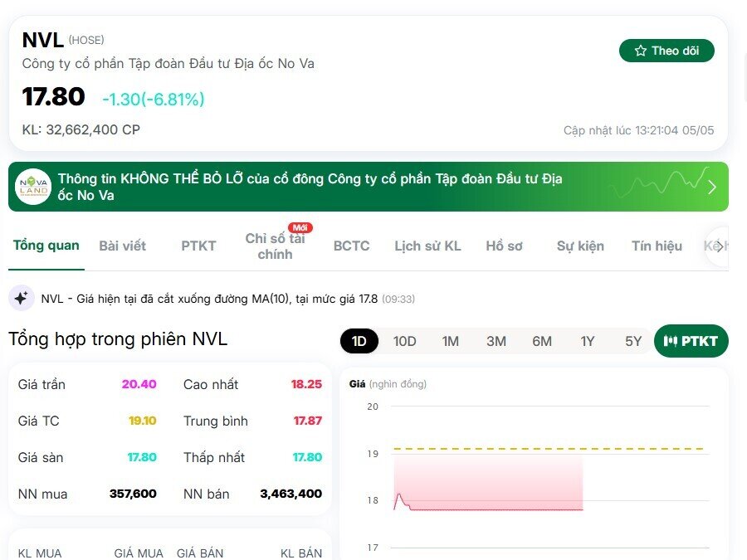This screenshot has width=747, height=560.
Task: Open the Sự kiện tab
Action: (580, 246)
